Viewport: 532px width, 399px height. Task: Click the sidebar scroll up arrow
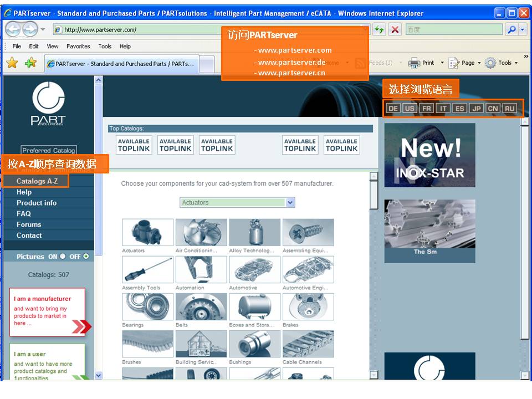[99, 80]
